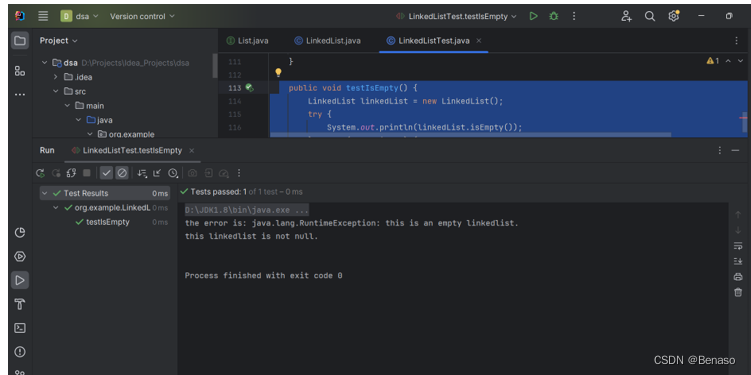751x375 pixels.
Task: Collapse the java source folder
Action: pyautogui.click(x=79, y=120)
